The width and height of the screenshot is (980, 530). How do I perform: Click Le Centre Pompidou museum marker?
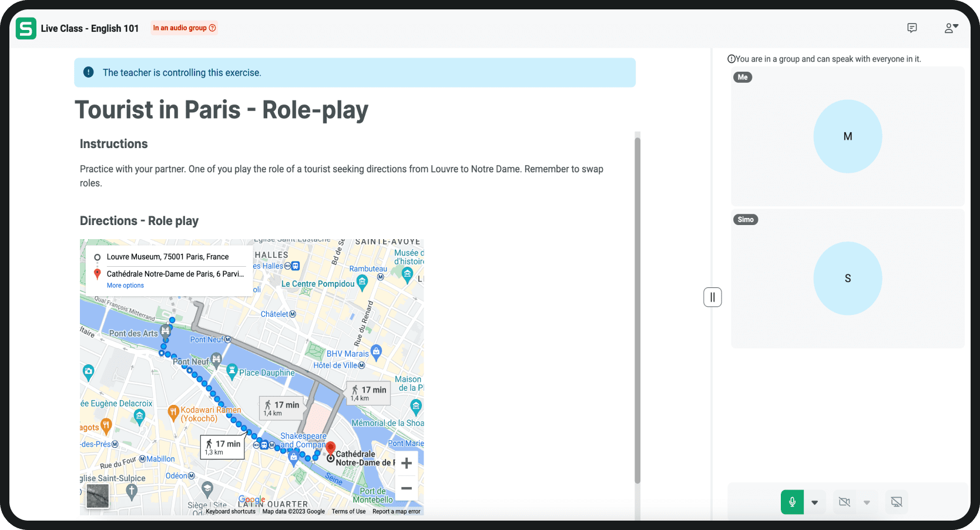pos(363,283)
